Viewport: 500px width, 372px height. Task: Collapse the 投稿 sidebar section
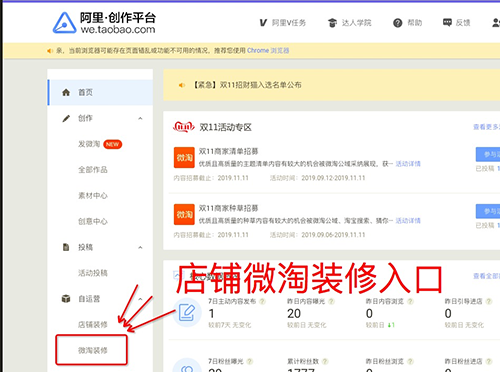coord(140,247)
